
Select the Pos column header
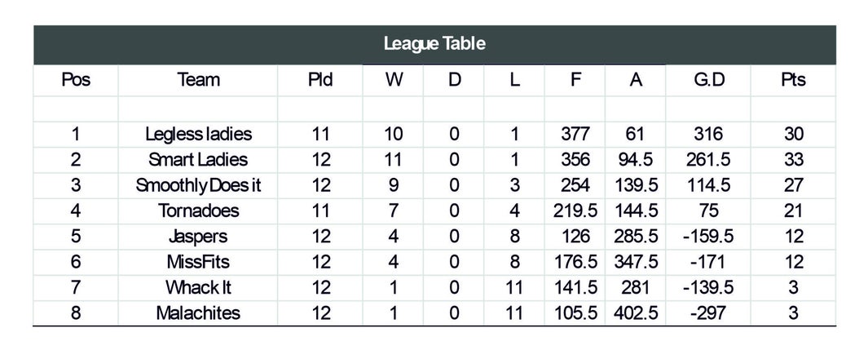click(76, 80)
